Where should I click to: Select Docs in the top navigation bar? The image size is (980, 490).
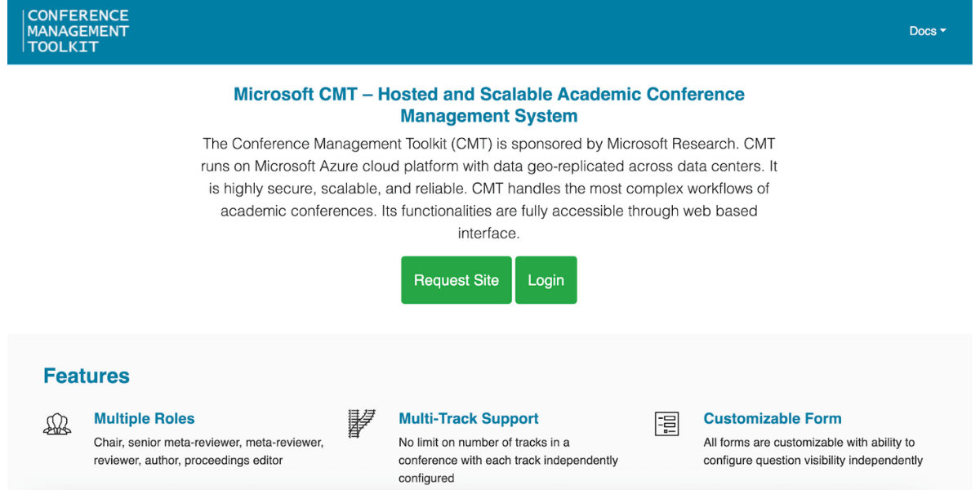click(922, 30)
